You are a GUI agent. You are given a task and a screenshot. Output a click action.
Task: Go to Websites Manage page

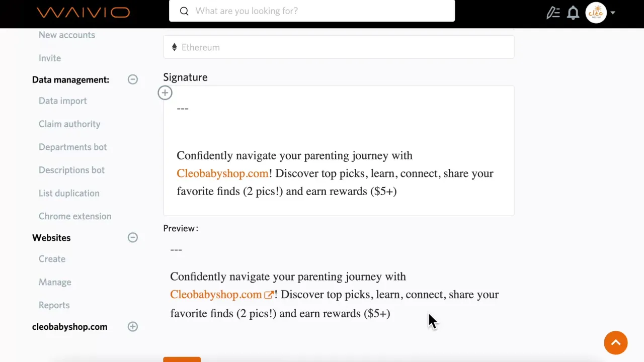click(x=55, y=282)
